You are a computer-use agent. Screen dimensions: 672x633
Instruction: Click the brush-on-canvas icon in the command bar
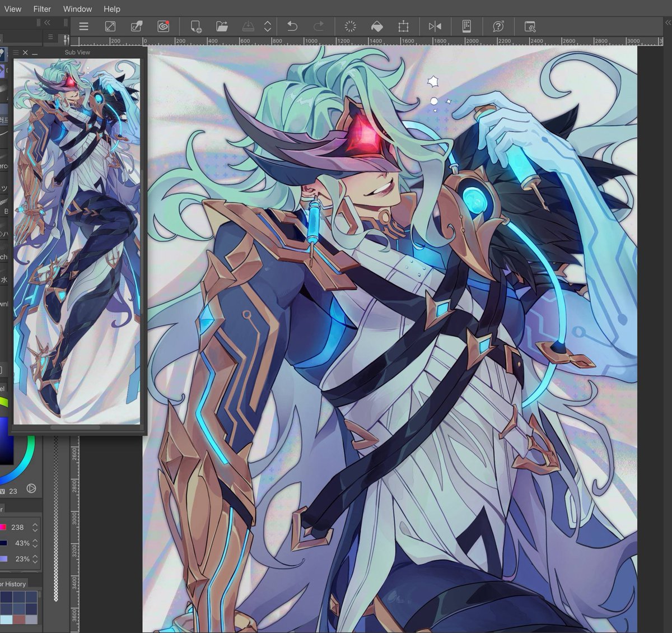tap(137, 26)
